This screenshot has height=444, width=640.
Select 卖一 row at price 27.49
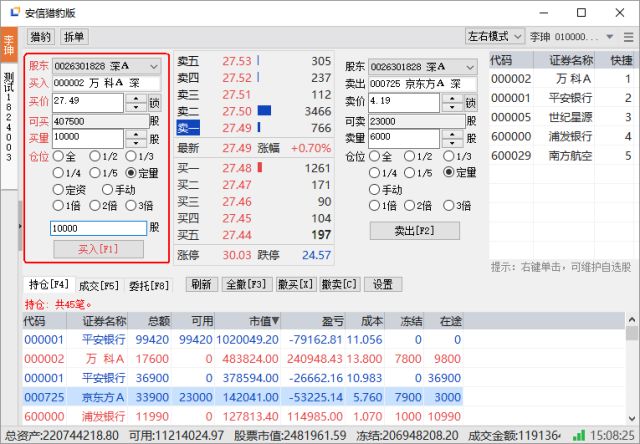click(x=254, y=128)
